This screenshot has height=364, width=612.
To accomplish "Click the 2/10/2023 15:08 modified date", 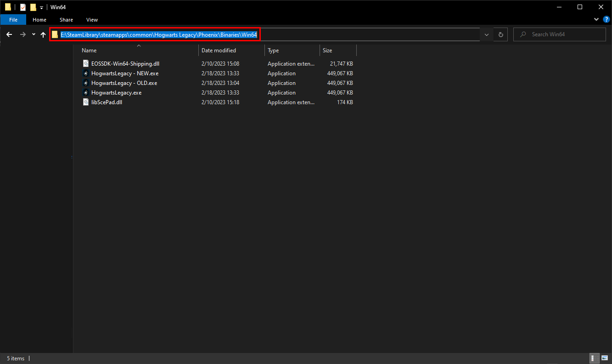I will click(x=220, y=64).
